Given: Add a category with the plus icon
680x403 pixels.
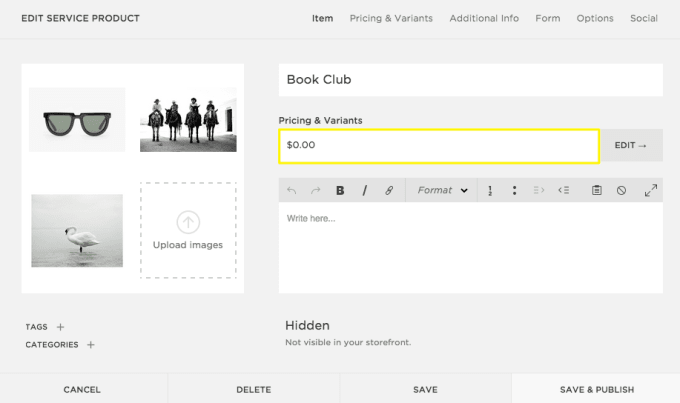Looking at the screenshot, I should tap(90, 345).
